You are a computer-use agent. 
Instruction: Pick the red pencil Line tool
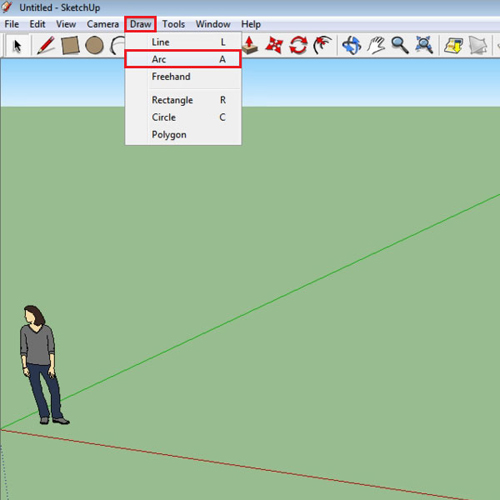point(46,45)
